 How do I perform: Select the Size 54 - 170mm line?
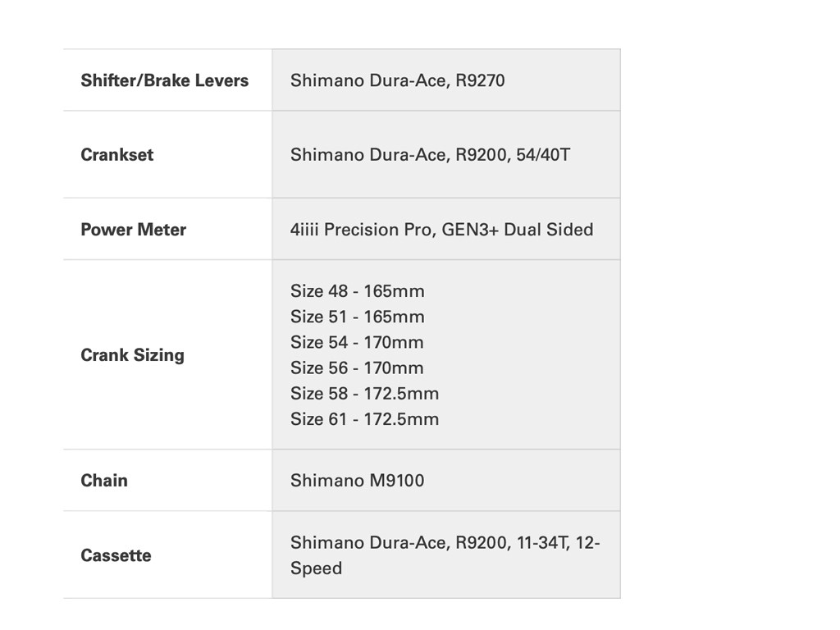click(357, 342)
